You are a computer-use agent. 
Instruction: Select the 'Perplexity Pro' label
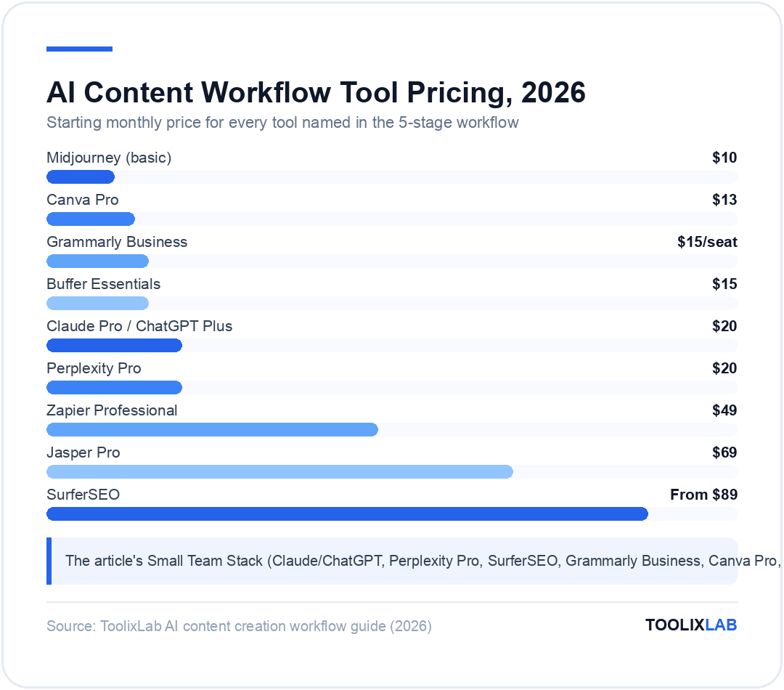pyautogui.click(x=94, y=368)
